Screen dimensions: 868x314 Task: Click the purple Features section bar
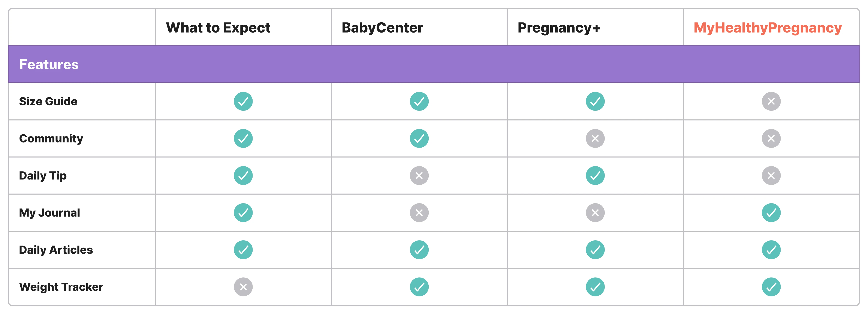click(434, 64)
